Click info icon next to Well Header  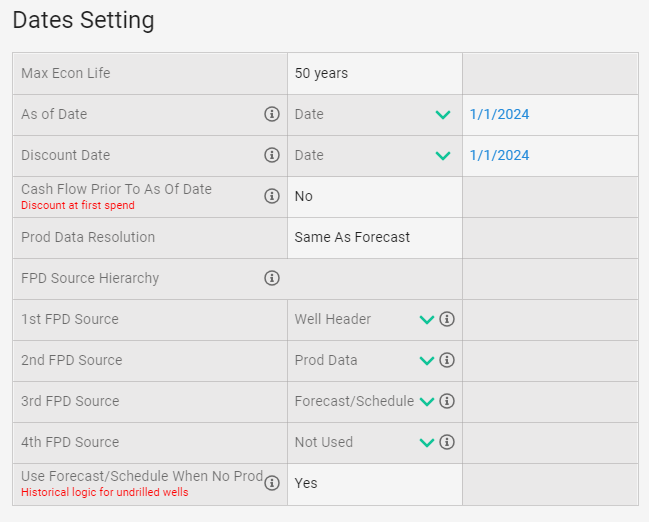(x=447, y=319)
